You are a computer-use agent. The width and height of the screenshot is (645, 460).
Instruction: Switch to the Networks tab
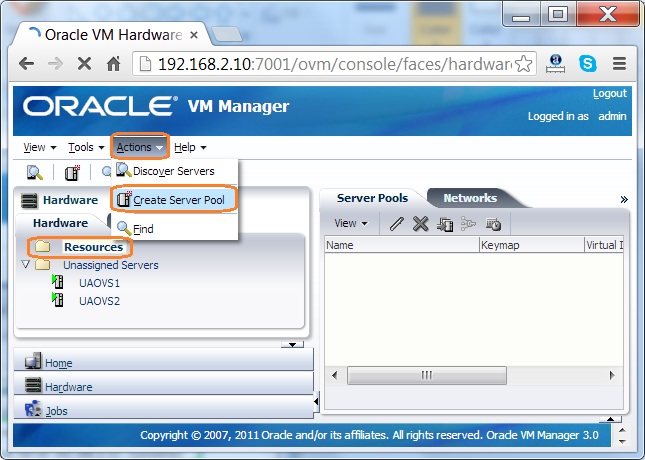470,198
